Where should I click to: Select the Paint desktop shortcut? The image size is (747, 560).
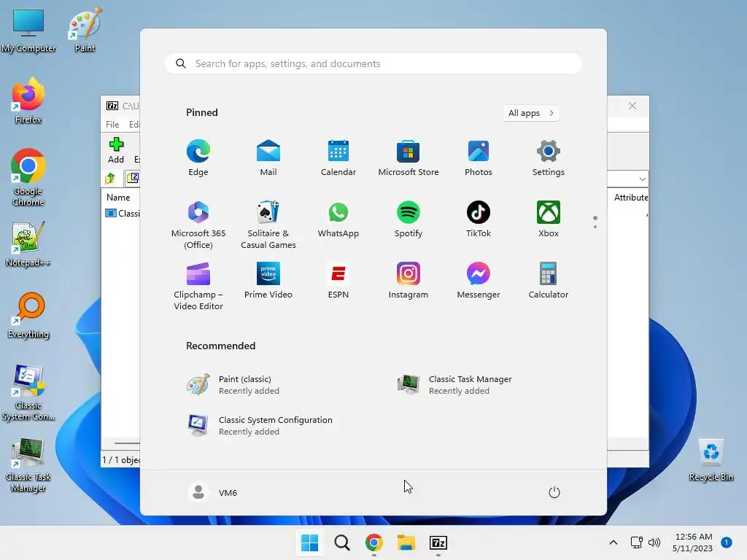point(85,30)
